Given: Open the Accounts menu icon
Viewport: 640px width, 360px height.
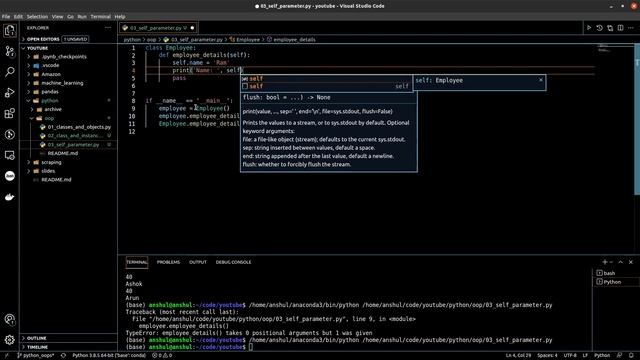Looking at the screenshot, I should coord(10,320).
